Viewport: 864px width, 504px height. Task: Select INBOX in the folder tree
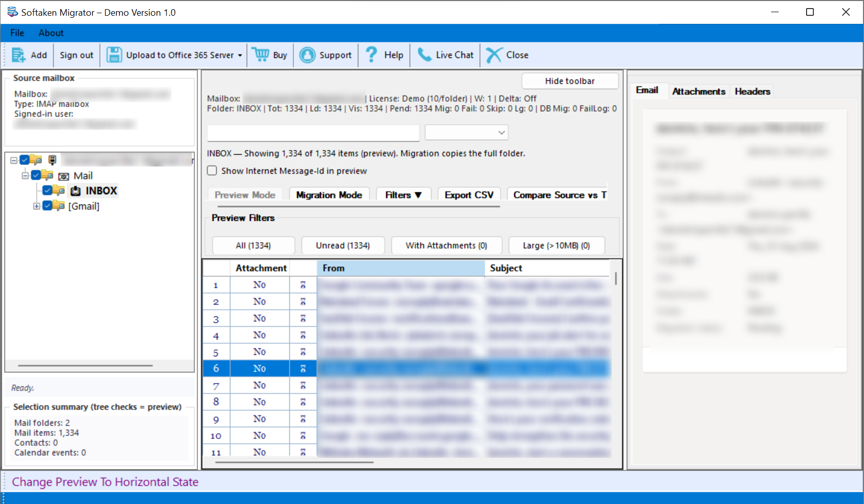point(101,191)
